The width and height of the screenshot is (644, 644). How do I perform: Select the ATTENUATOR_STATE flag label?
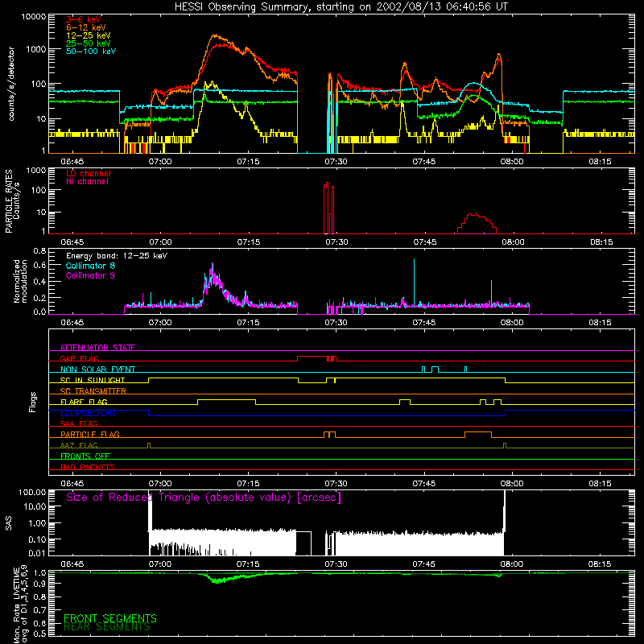pos(97,348)
